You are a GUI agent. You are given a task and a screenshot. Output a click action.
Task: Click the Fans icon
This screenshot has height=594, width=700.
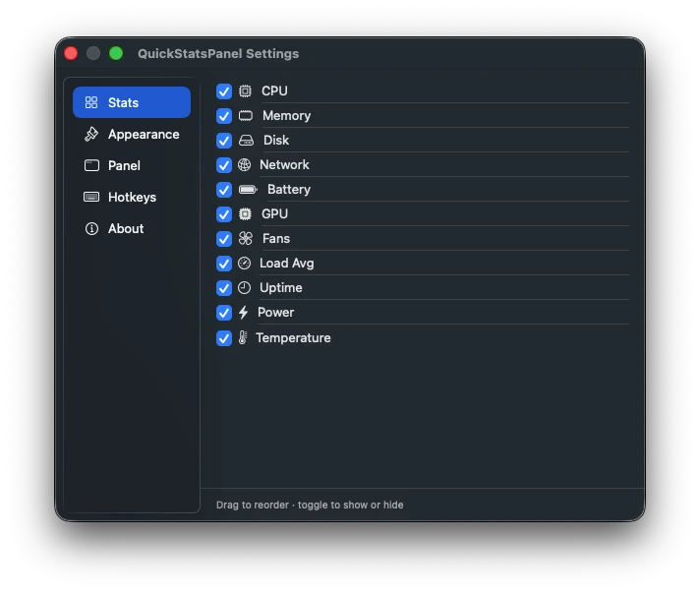tap(246, 239)
